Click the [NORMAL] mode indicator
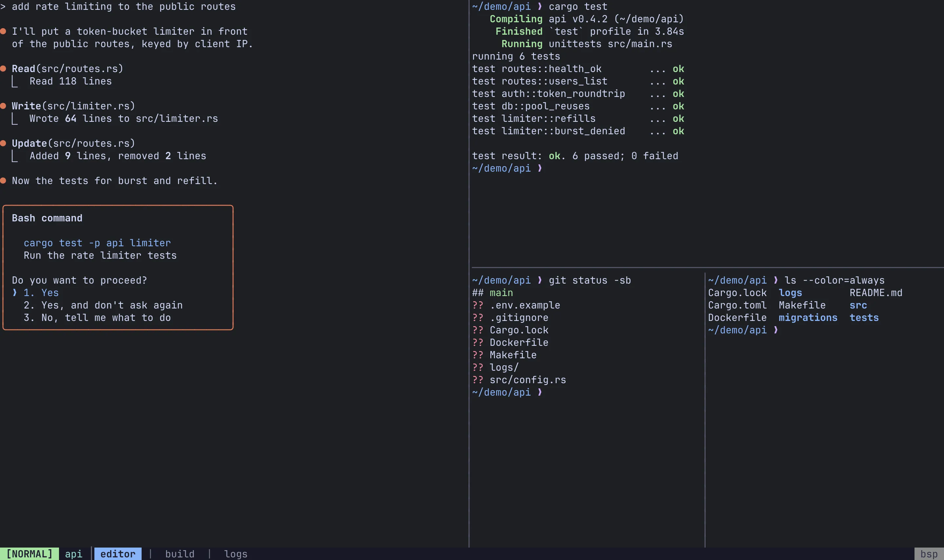Viewport: 944px width, 560px height. coord(29,554)
